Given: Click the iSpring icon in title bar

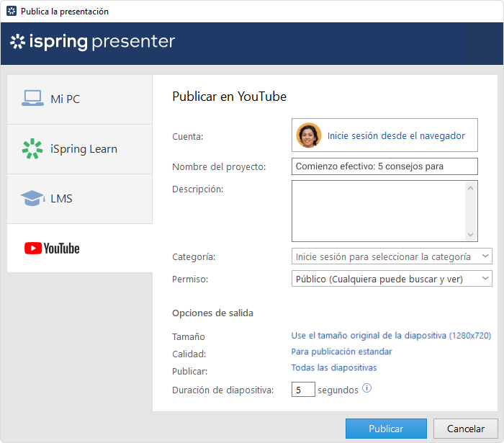Looking at the screenshot, I should point(12,12).
